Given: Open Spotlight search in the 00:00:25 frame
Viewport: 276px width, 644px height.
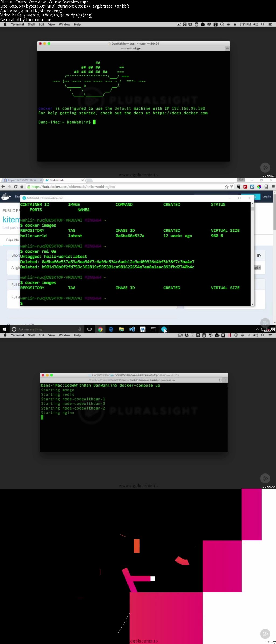Looking at the screenshot, I should point(263,25).
